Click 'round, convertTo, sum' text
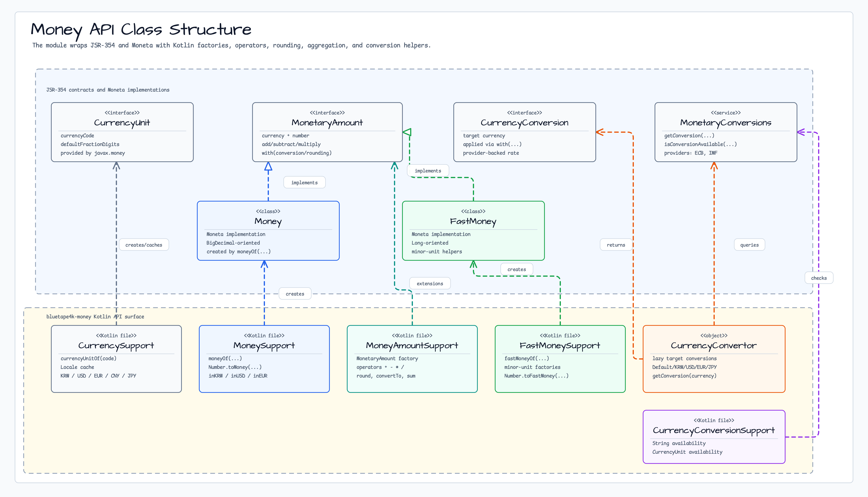This screenshot has width=868, height=497. pos(386,376)
